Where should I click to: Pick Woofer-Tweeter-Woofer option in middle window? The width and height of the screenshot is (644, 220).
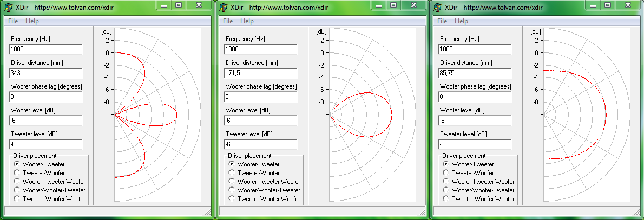tap(232, 181)
